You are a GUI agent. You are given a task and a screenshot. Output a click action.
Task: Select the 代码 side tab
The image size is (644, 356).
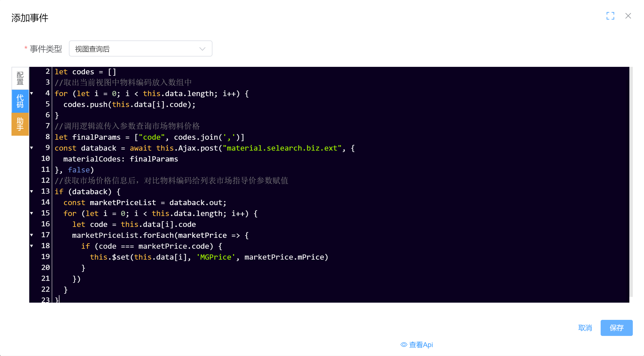[x=20, y=101]
